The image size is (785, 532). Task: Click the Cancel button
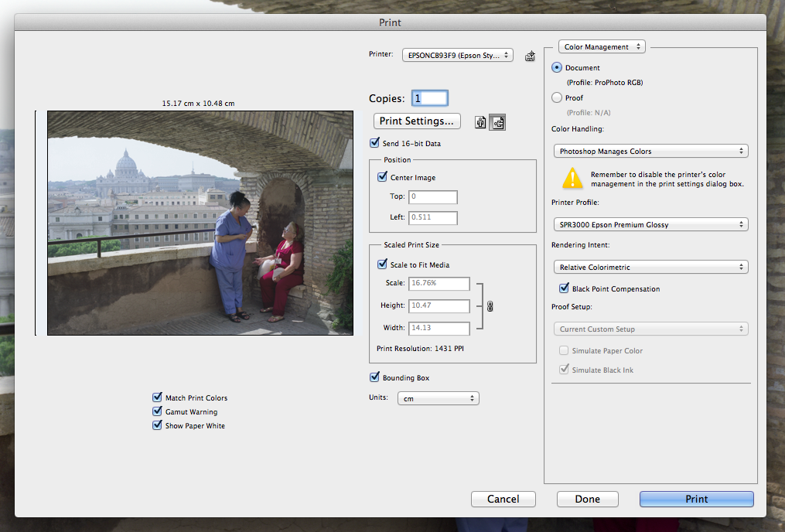(503, 499)
